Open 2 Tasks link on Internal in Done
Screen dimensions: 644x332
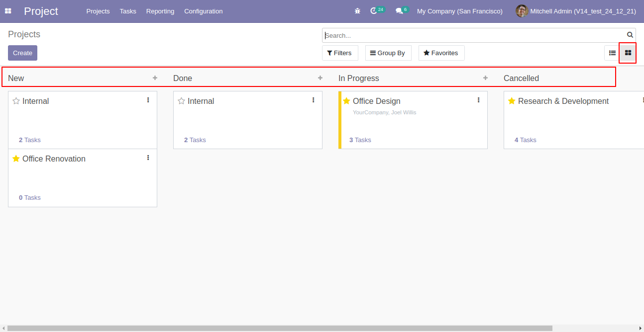pos(195,140)
